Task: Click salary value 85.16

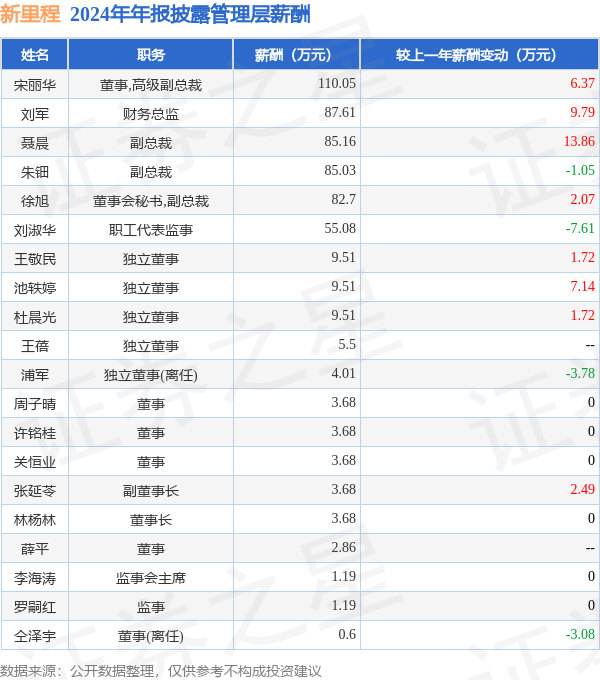Action: click(340, 141)
